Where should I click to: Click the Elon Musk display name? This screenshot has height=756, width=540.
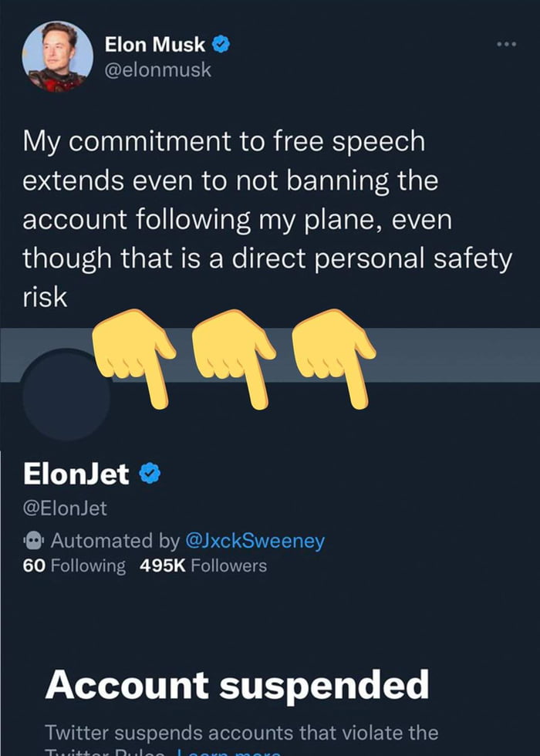[x=154, y=46]
